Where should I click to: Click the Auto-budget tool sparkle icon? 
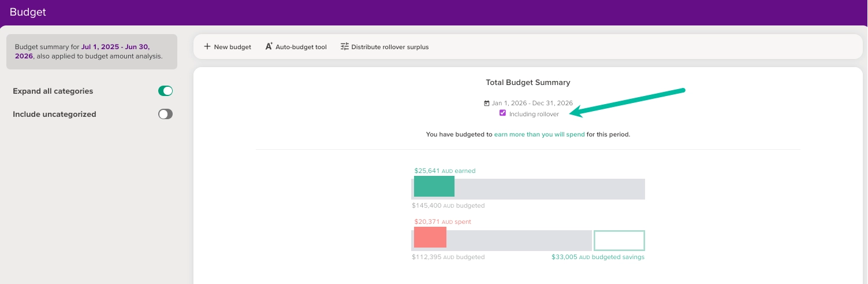pyautogui.click(x=269, y=47)
